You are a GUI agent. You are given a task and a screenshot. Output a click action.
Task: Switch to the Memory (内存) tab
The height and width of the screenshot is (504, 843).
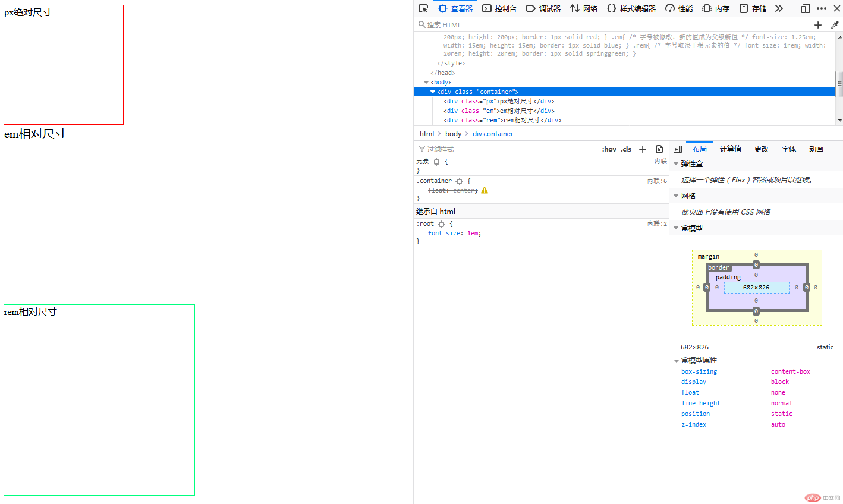point(716,8)
